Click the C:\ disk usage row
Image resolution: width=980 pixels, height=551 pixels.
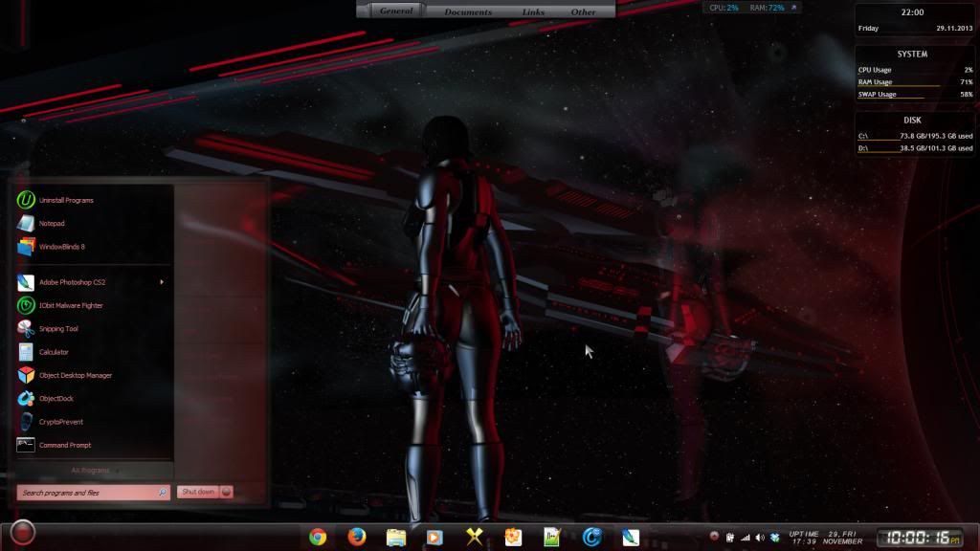[x=915, y=136]
